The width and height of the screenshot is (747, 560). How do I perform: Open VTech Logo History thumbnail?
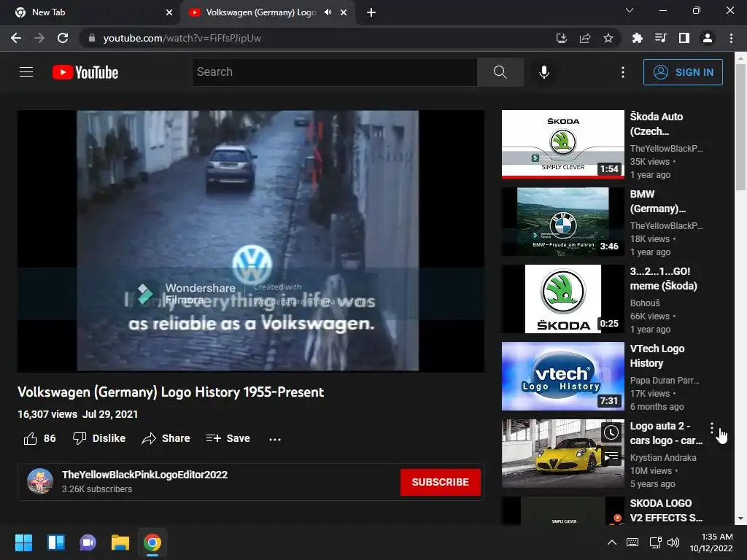pos(563,376)
